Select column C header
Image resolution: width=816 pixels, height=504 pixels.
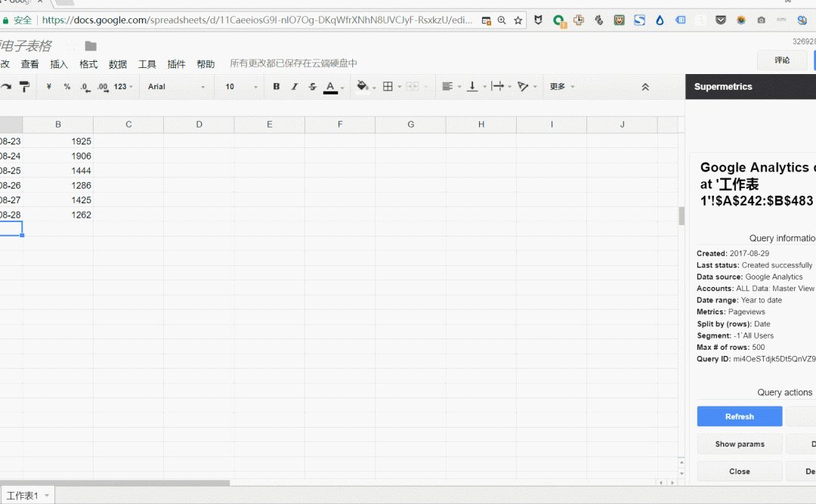point(128,125)
